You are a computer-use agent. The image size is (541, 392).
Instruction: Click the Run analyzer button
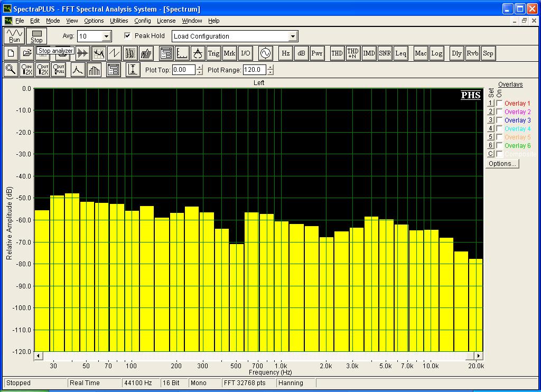(x=14, y=36)
